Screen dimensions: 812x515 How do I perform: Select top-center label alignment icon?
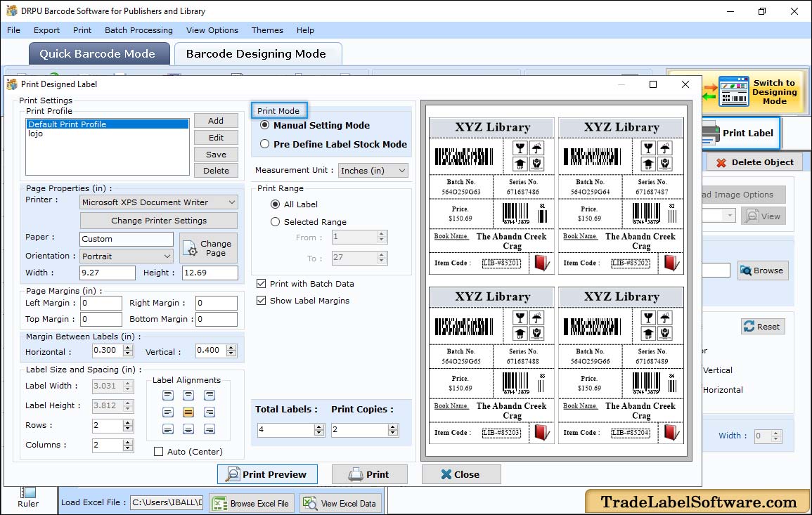pos(188,396)
